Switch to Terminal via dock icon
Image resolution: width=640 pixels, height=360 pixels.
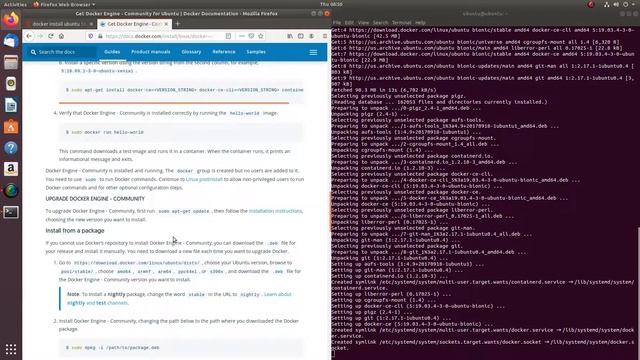[11, 212]
